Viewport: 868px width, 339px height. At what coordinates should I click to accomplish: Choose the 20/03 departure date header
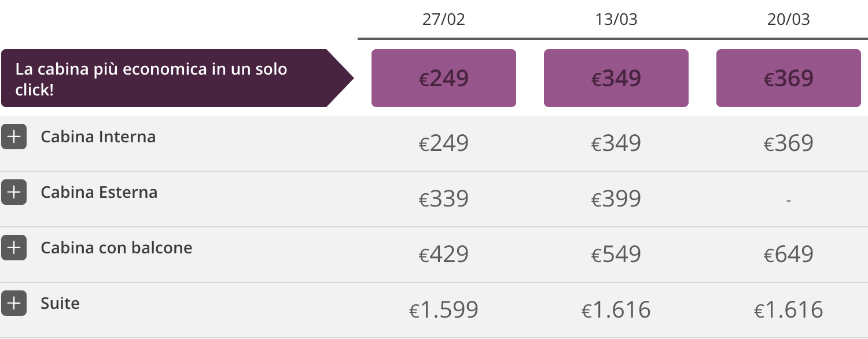(789, 19)
